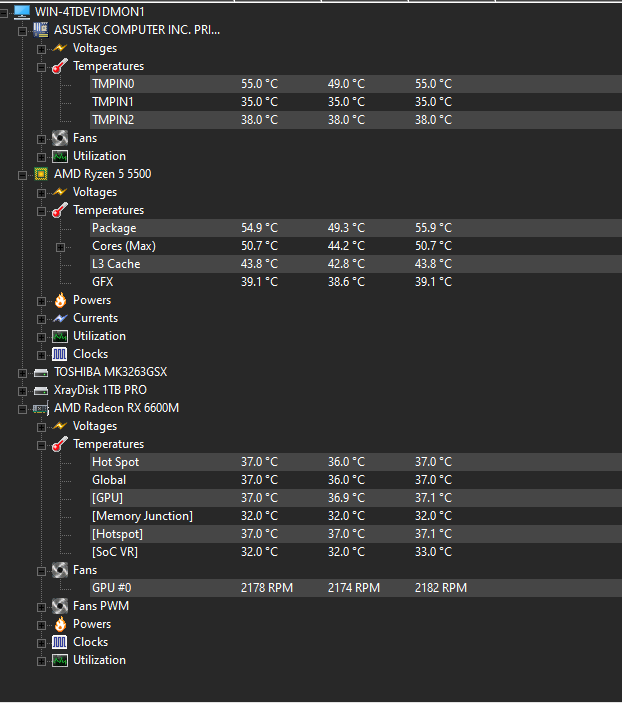Click Package max value 55.9 °C

433,228
